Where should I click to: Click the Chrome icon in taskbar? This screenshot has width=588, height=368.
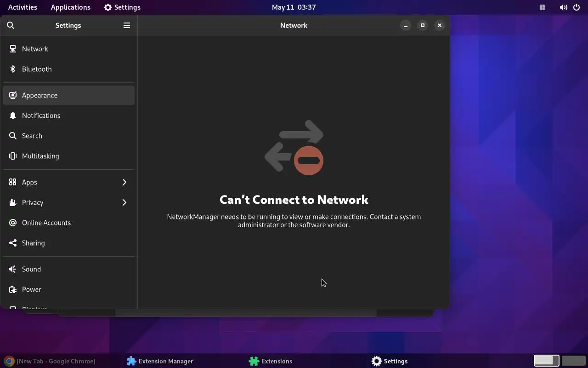pyautogui.click(x=9, y=361)
